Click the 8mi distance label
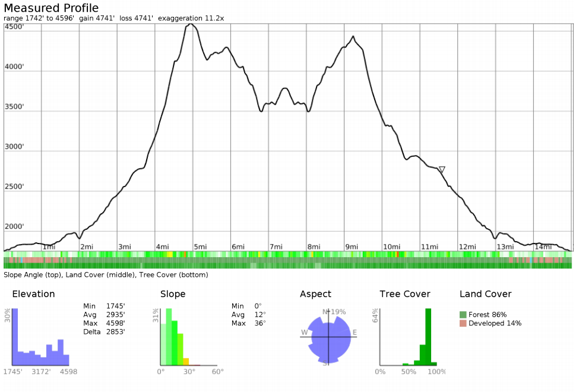 pos(314,247)
